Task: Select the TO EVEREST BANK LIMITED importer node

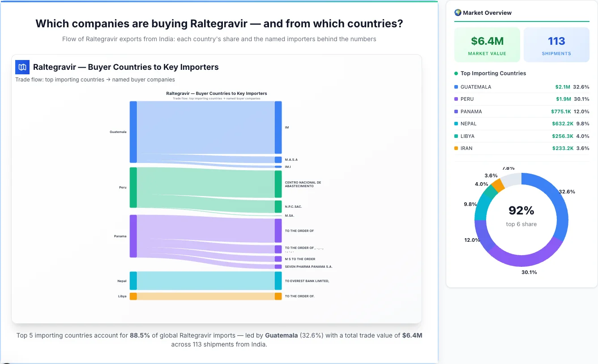Action: [x=278, y=281]
